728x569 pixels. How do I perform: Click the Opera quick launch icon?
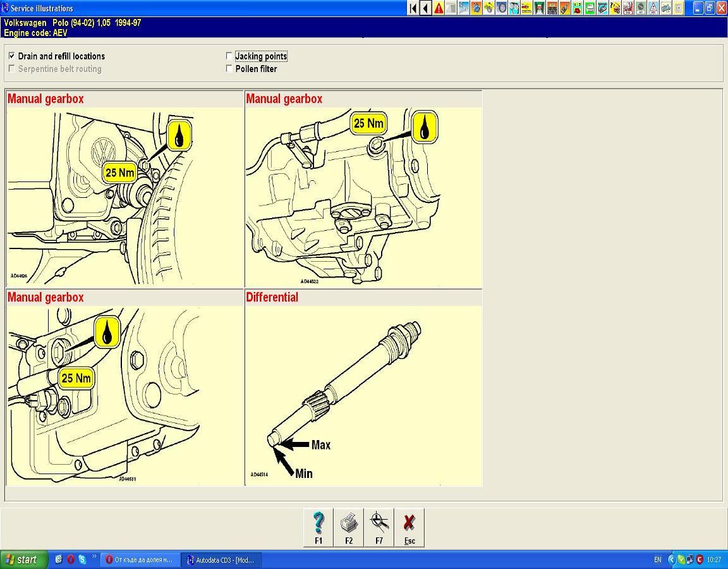point(71,560)
